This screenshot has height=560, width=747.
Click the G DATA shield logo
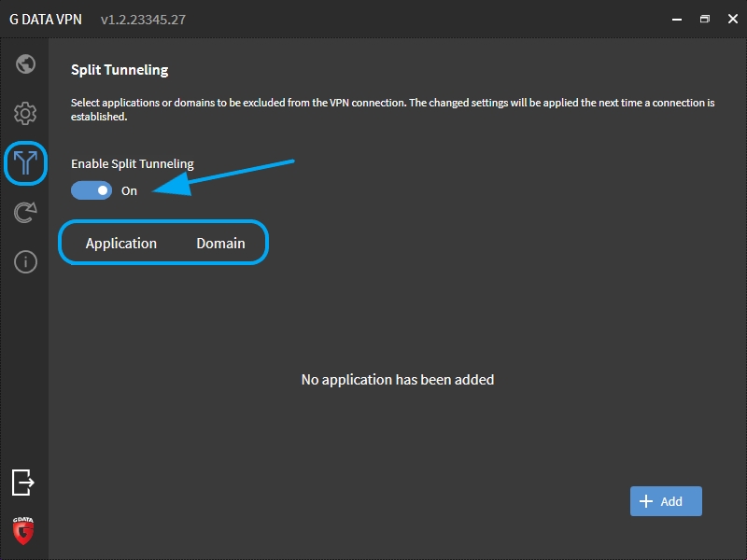(22, 530)
